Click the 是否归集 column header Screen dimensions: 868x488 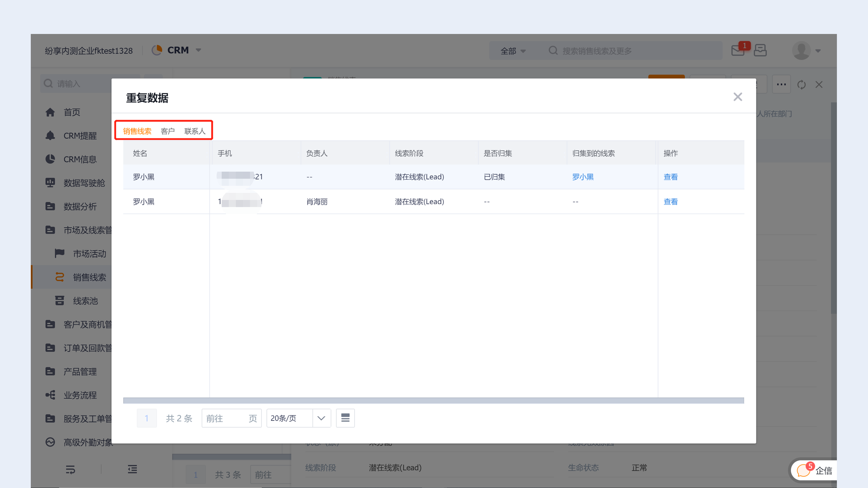pyautogui.click(x=498, y=153)
